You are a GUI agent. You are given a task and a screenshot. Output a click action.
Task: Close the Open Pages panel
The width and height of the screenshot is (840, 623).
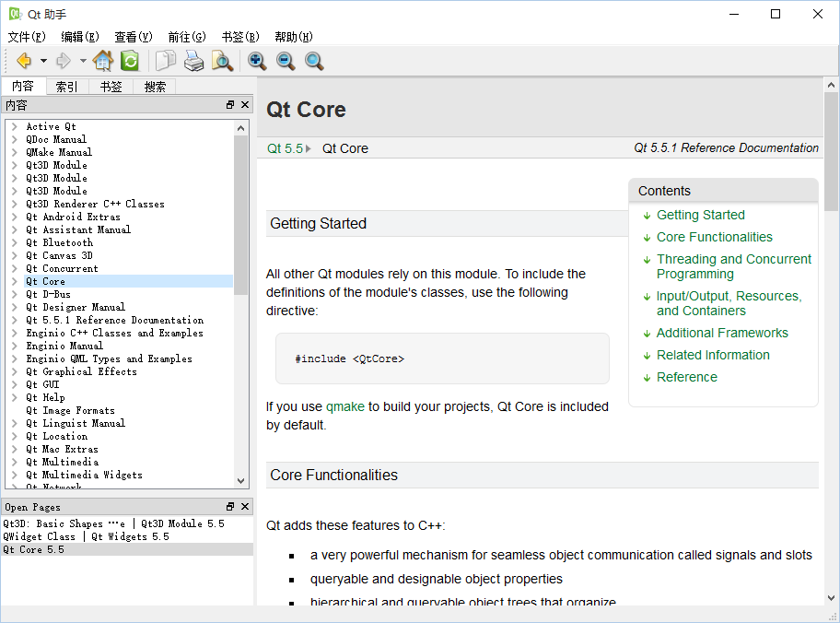click(245, 507)
